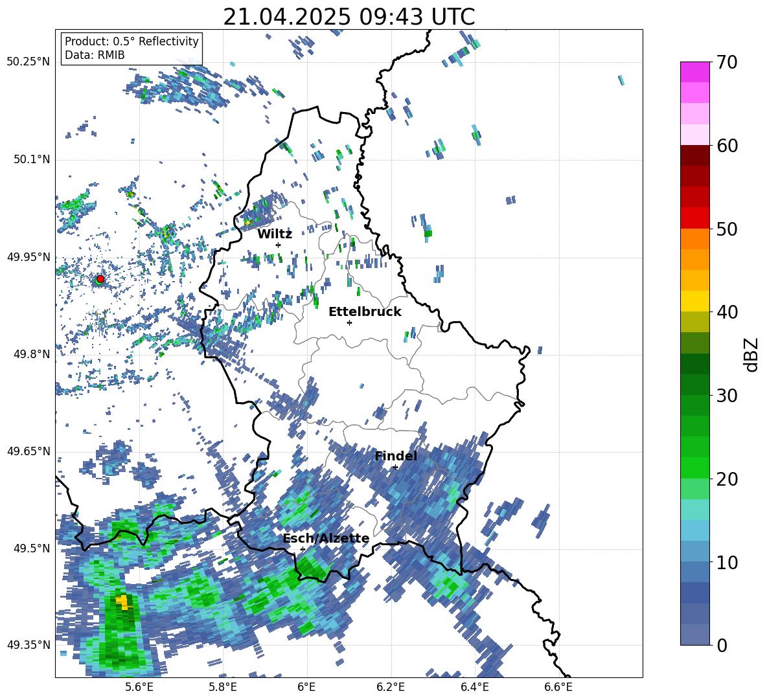Click the 6.4°E longitude label
Screen dimensions: 767x700
(475, 687)
